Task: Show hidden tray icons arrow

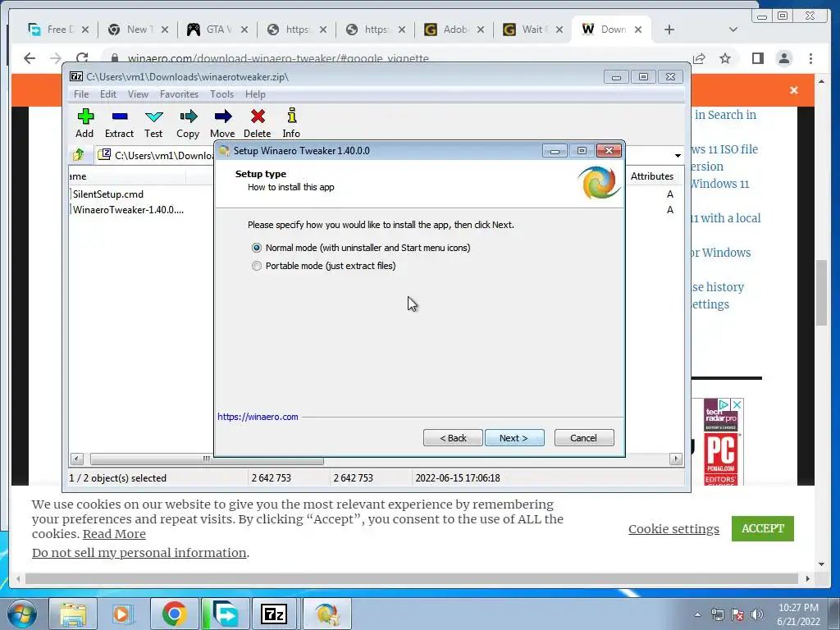Action: click(697, 614)
